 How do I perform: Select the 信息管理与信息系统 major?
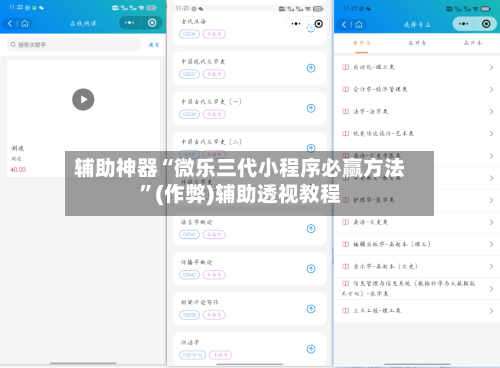[x=417, y=289]
